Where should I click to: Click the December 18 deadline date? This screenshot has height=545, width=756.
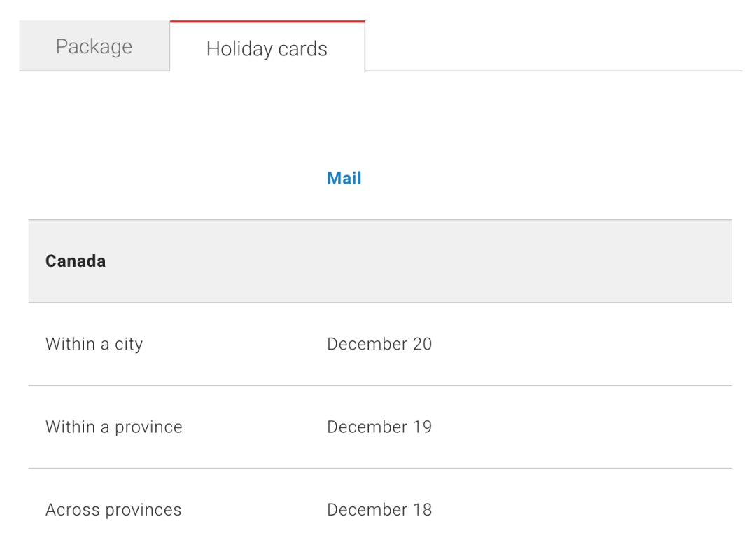coord(379,510)
